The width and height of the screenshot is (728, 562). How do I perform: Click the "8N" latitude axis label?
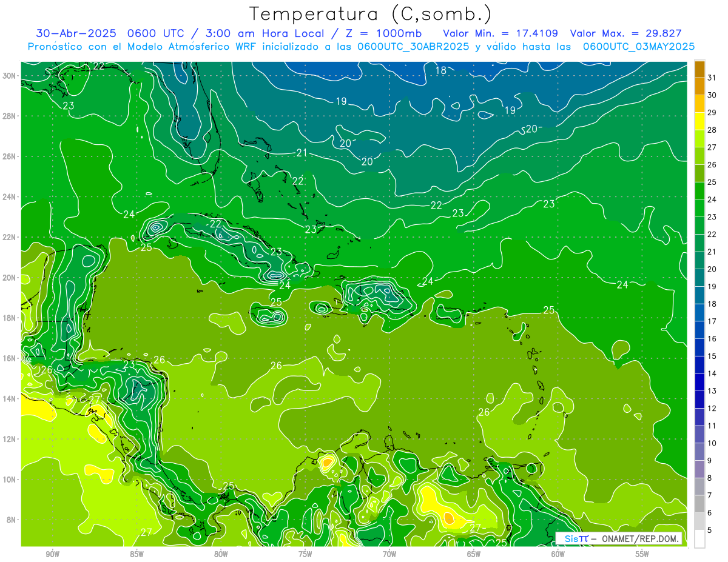[x=11, y=520]
